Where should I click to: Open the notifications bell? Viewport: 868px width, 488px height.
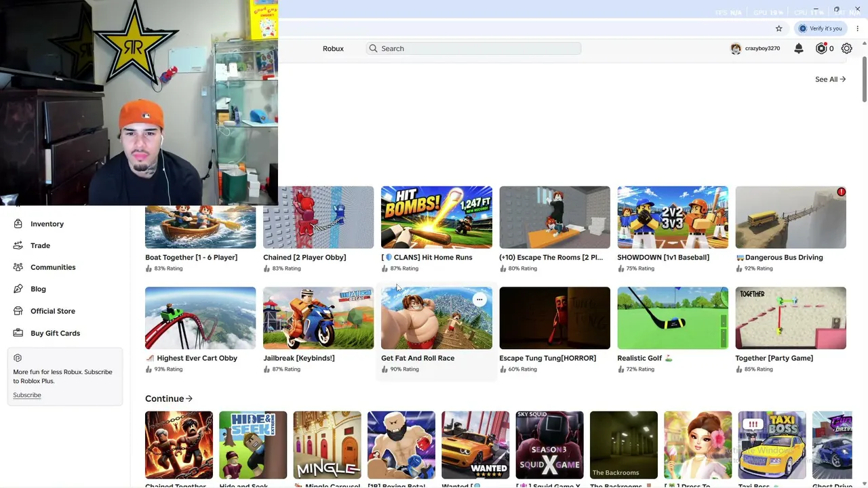pyautogui.click(x=799, y=48)
